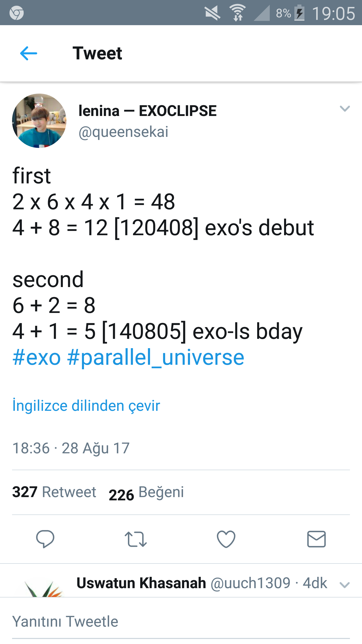This screenshot has height=644, width=362.
Task: Tap the envelope share via message icon
Action: pyautogui.click(x=316, y=539)
